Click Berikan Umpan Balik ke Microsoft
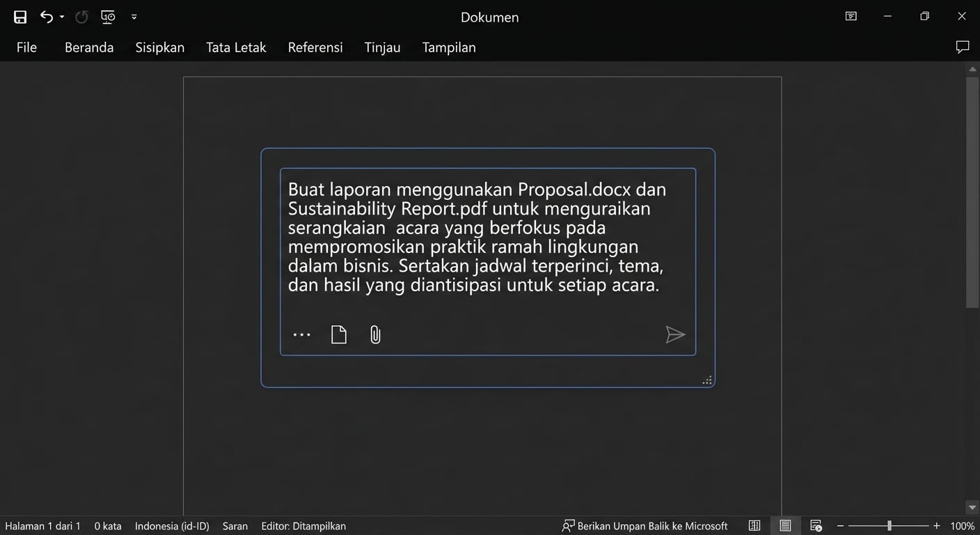Viewport: 980px width, 535px height. coord(644,526)
